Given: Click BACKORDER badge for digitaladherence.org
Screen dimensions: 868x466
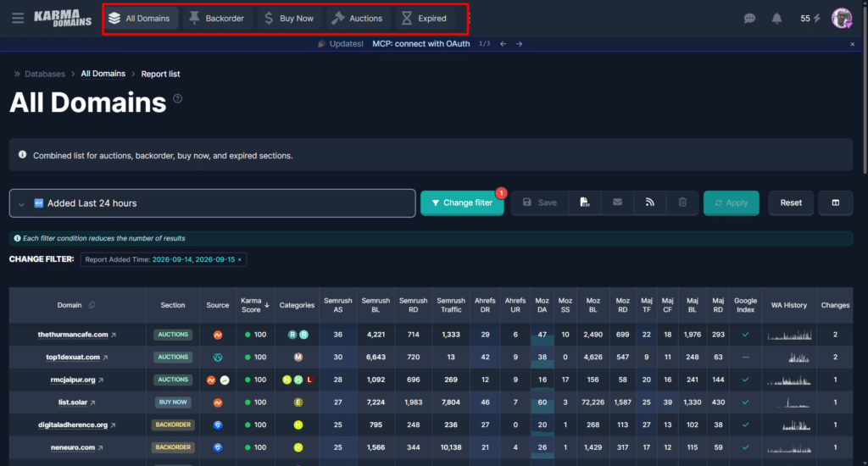Looking at the screenshot, I should [x=173, y=425].
